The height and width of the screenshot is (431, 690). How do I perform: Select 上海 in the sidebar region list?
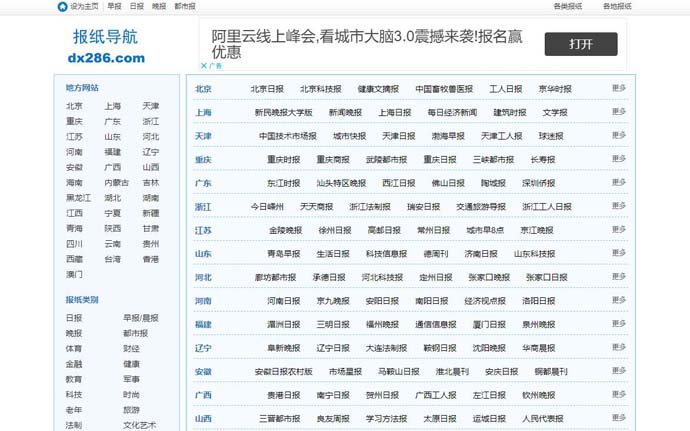click(112, 106)
